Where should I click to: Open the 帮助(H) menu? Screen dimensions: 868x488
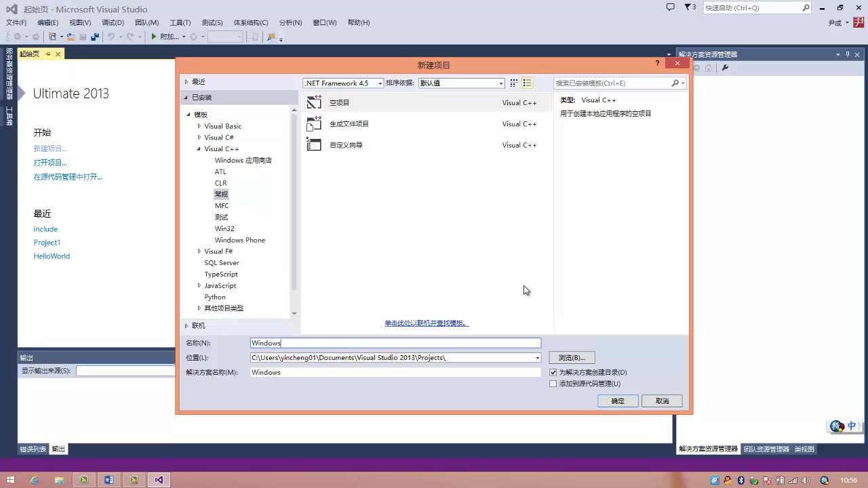point(359,22)
